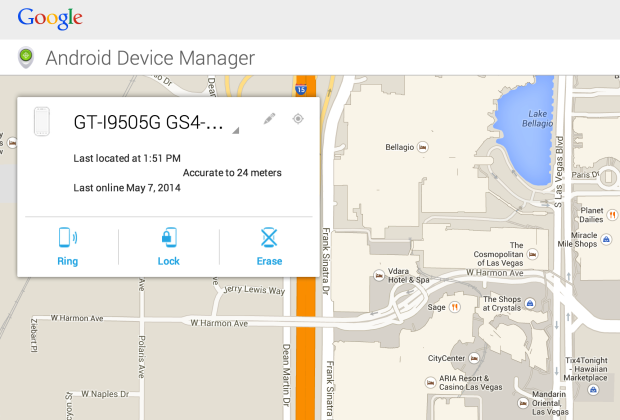The width and height of the screenshot is (620, 420).
Task: Click the S Las Vegas Blvd street label
Action: click(558, 172)
